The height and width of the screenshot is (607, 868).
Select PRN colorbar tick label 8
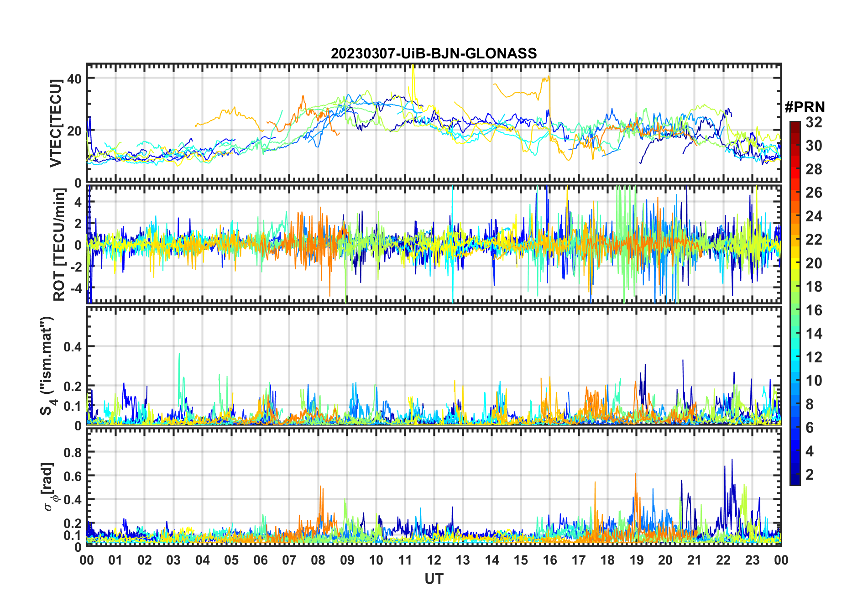810,404
